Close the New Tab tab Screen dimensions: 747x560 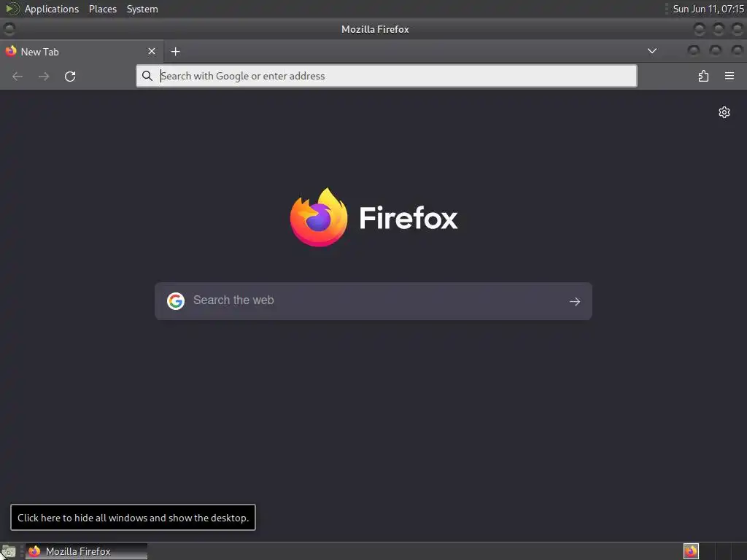[152, 52]
